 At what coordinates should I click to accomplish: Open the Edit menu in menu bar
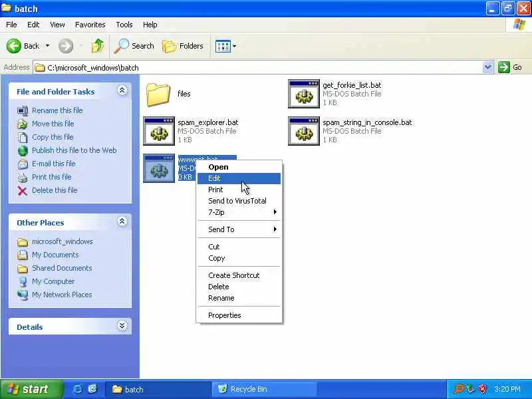pyautogui.click(x=33, y=25)
